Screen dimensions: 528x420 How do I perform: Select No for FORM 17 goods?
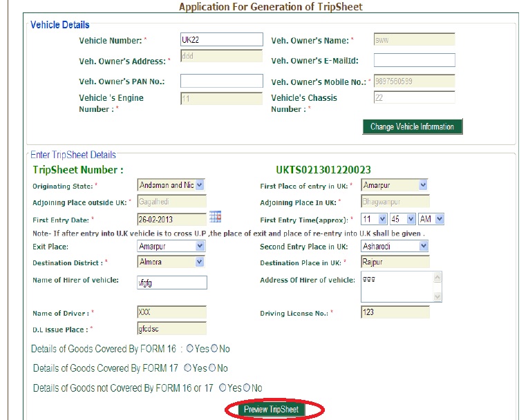212,368
